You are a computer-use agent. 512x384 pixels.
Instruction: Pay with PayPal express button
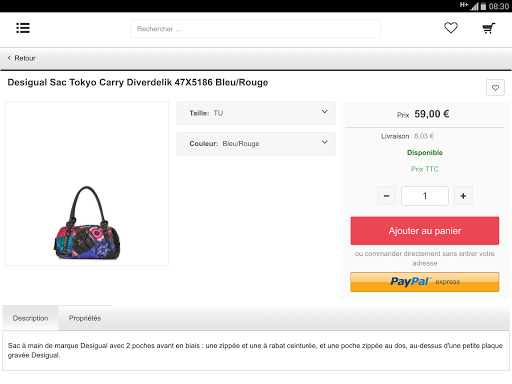(425, 282)
